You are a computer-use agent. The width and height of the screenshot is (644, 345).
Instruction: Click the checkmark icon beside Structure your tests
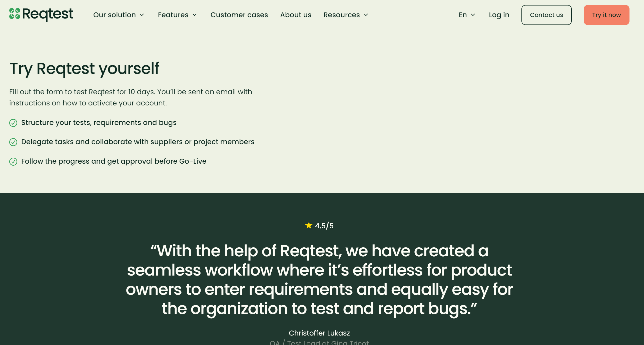pyautogui.click(x=13, y=123)
